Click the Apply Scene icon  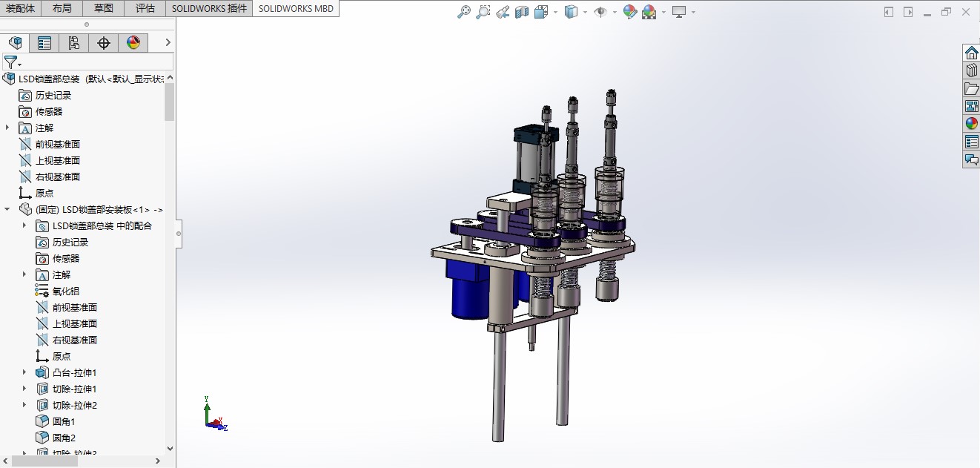click(649, 12)
